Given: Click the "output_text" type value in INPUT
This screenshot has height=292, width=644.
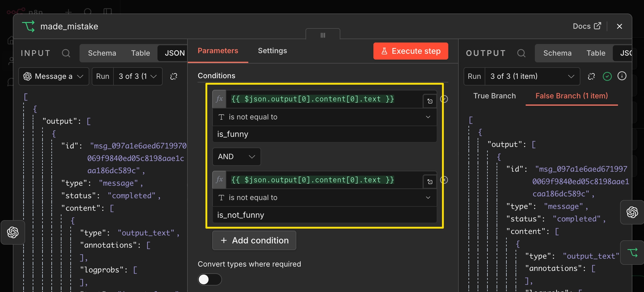Looking at the screenshot, I should (146, 233).
